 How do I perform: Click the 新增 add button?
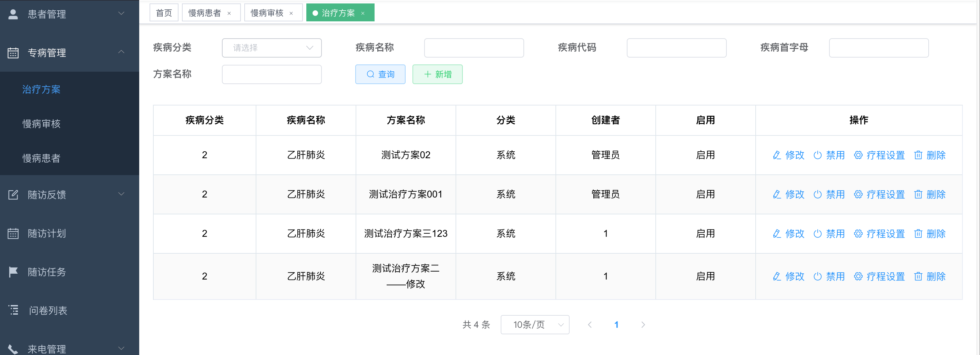[438, 74]
